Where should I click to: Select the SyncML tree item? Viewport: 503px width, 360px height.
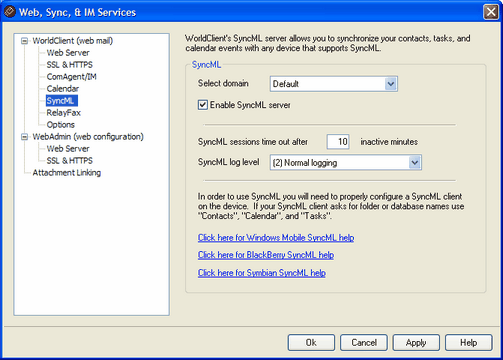[62, 101]
